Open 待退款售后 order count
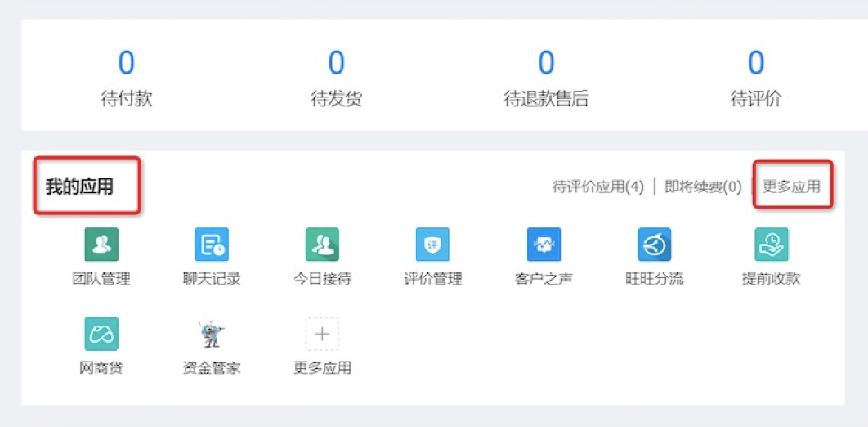The width and height of the screenshot is (868, 427). 546,63
